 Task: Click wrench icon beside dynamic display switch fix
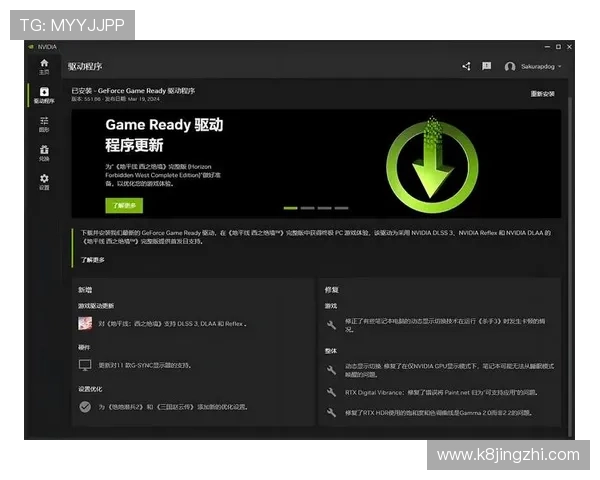[331, 370]
